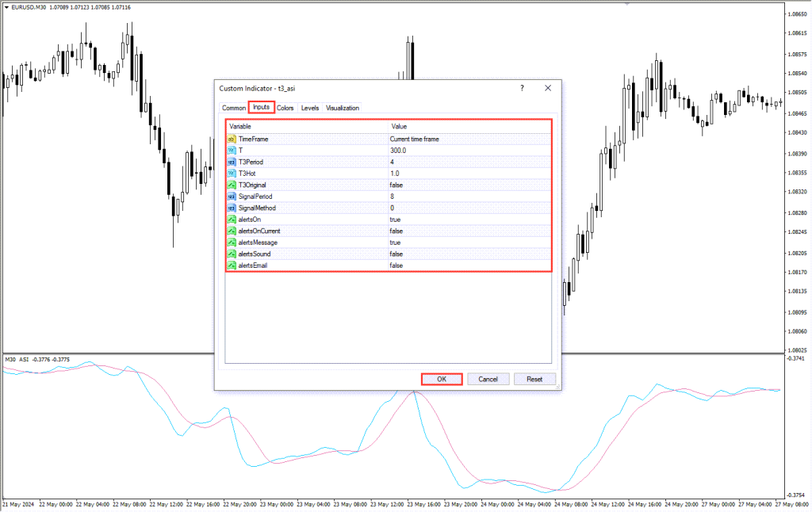The image size is (812, 512).
Task: Click the SignalPeriod variable name
Action: click(255, 197)
